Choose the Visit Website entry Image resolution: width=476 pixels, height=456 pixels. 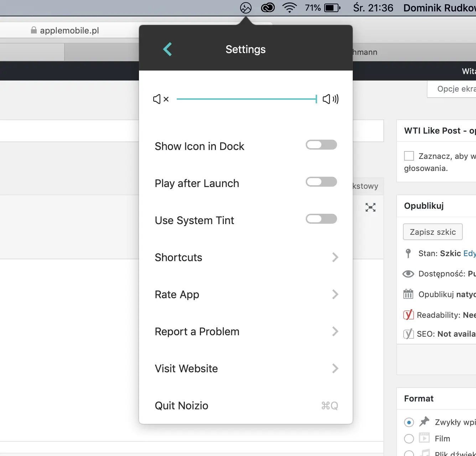[186, 368]
